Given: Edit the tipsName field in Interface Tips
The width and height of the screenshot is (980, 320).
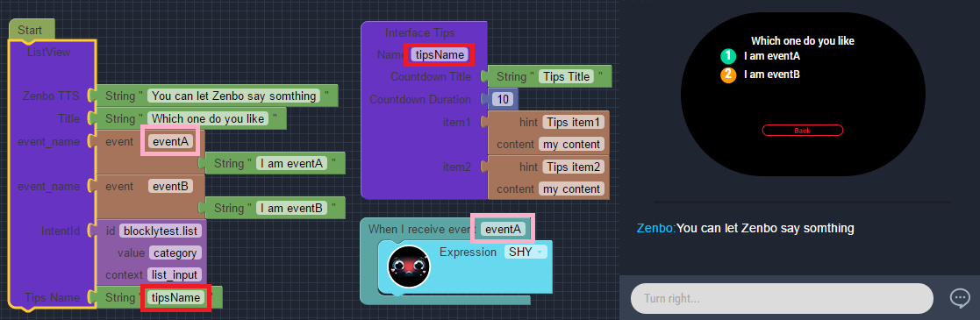Looking at the screenshot, I should (440, 55).
